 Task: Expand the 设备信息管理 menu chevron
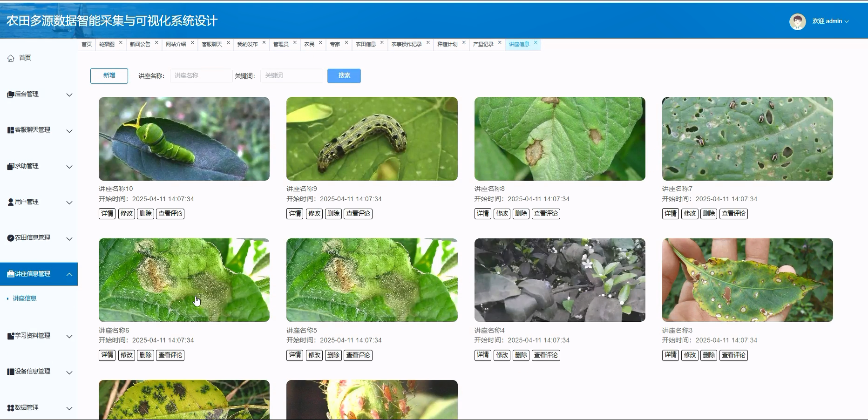[69, 373]
